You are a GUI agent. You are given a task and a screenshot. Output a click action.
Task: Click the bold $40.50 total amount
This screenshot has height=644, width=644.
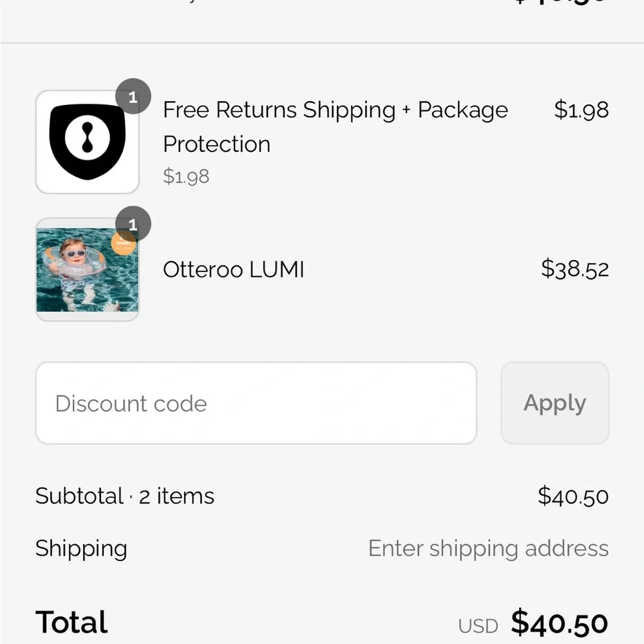click(x=559, y=623)
